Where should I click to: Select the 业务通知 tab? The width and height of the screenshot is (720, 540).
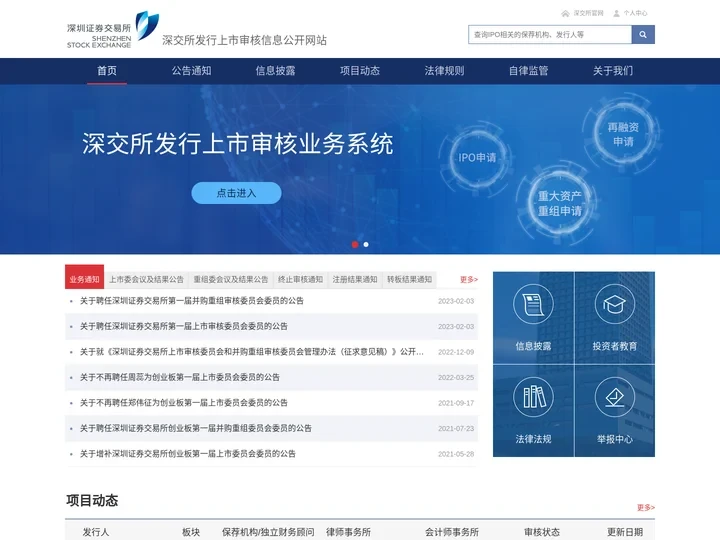point(84,278)
